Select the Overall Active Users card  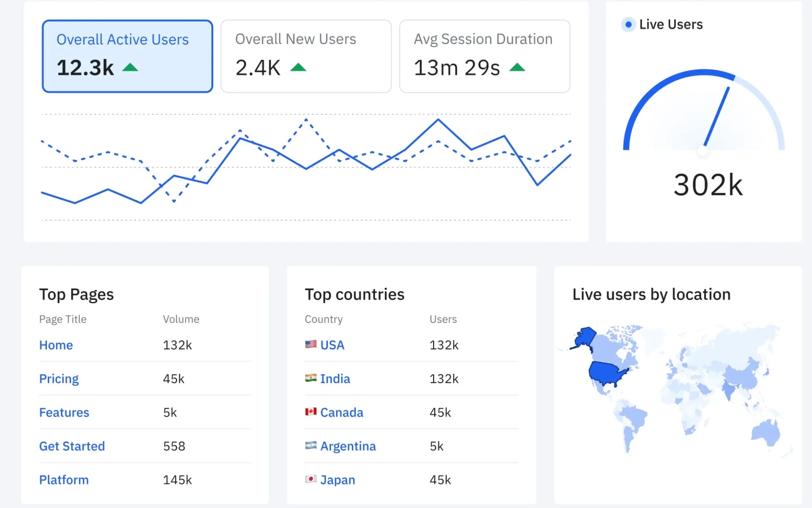click(126, 55)
